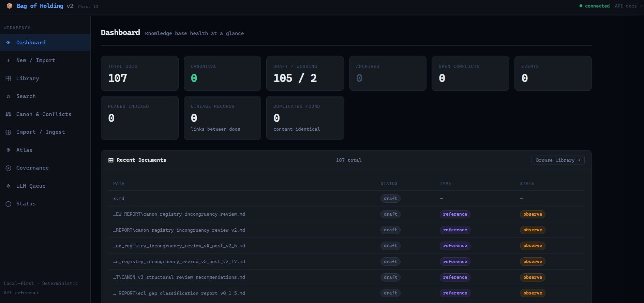Viewport: 644px width, 303px height.
Task: Click draft badge on review_v5_post_v2_17.md row
Action: (x=390, y=262)
